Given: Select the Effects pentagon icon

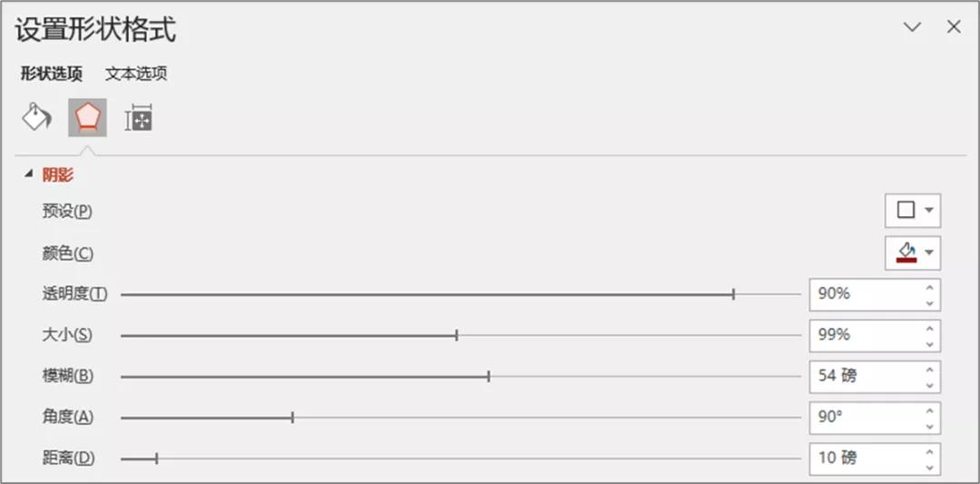Looking at the screenshot, I should 87,117.
